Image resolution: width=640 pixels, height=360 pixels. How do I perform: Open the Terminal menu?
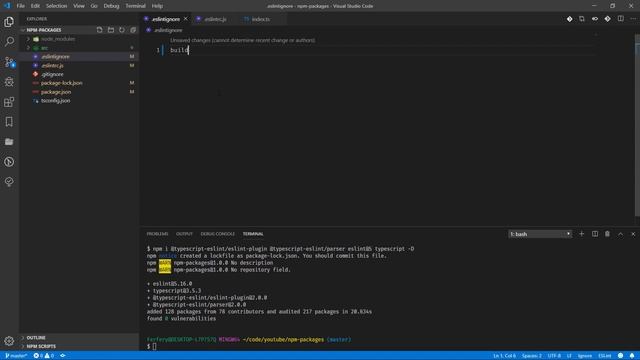click(x=135, y=6)
